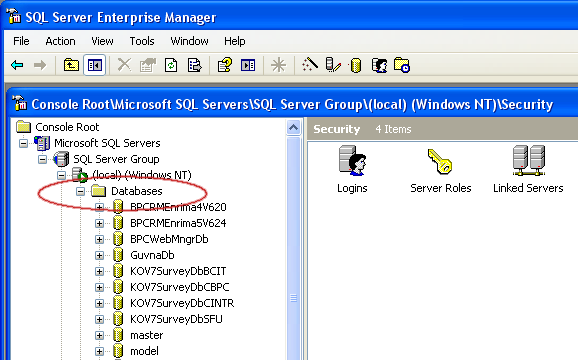This screenshot has height=360, width=578.
Task: Expand the KOV7SurveyDbCINTR database node
Action: 99,304
